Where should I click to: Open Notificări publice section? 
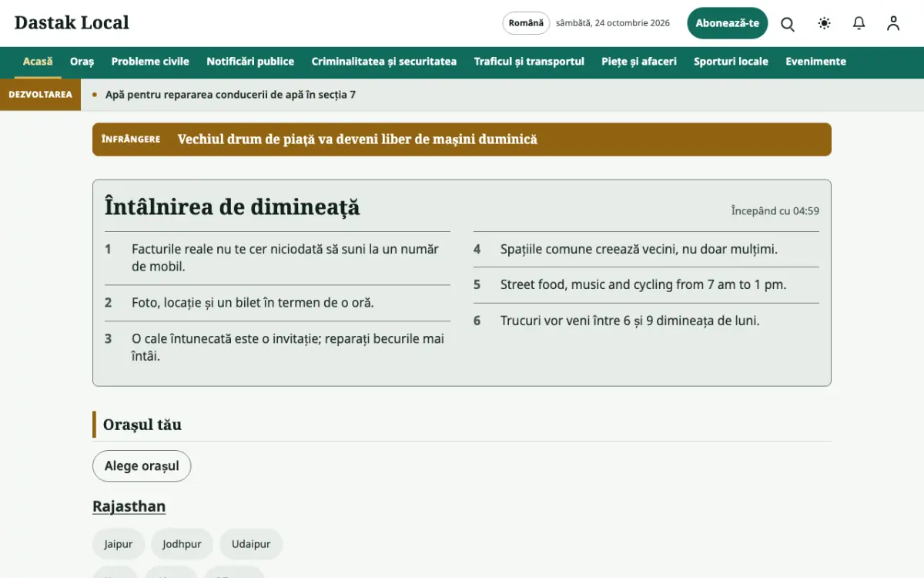click(x=250, y=62)
